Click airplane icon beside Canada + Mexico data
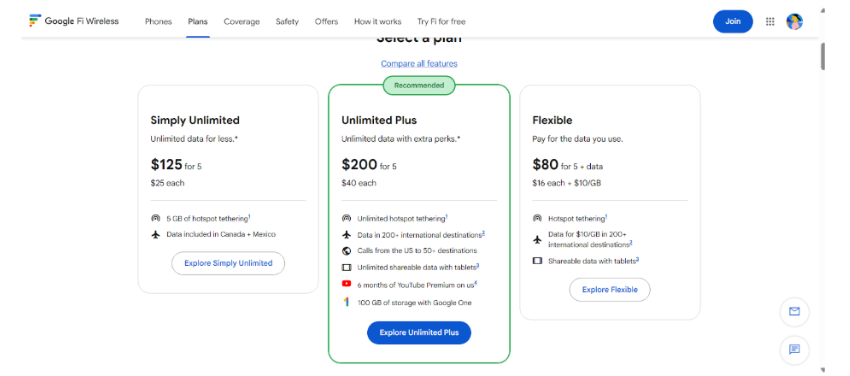Image resolution: width=850 pixels, height=376 pixels. pos(156,235)
